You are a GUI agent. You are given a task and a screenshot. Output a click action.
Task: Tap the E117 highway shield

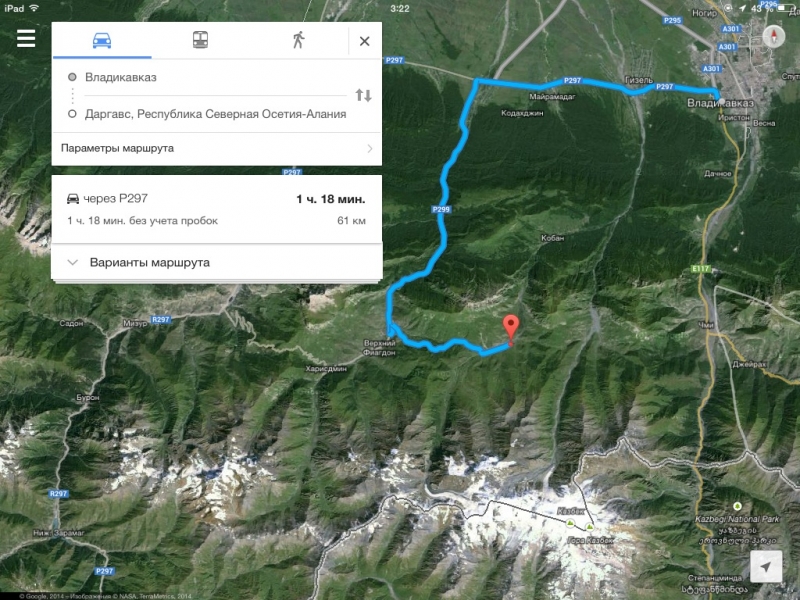click(x=701, y=269)
